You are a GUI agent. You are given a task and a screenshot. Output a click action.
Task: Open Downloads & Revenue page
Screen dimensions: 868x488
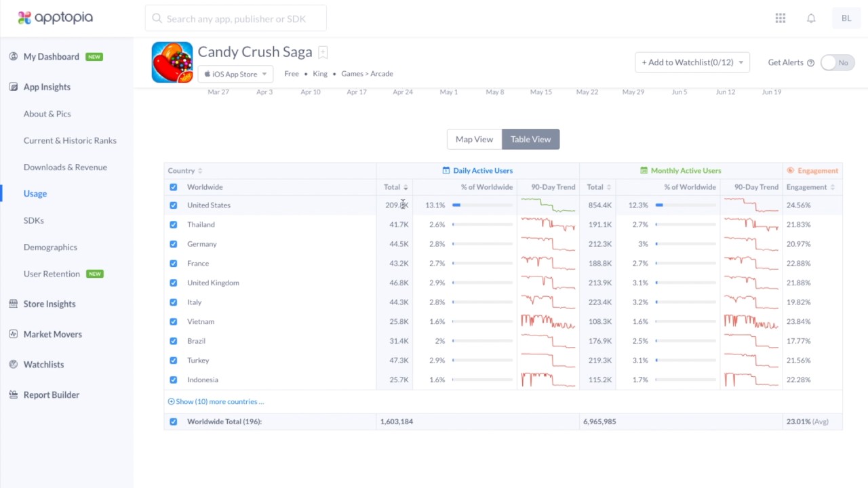65,167
